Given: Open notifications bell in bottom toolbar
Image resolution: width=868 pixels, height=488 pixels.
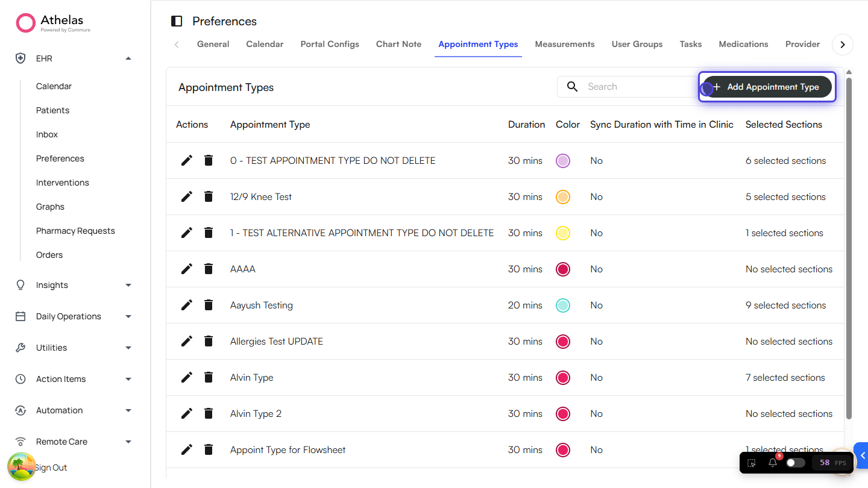Looking at the screenshot, I should click(x=773, y=463).
